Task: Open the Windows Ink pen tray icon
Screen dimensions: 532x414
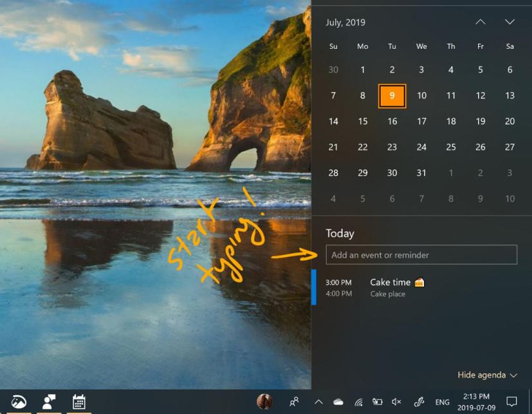Action: 419,402
